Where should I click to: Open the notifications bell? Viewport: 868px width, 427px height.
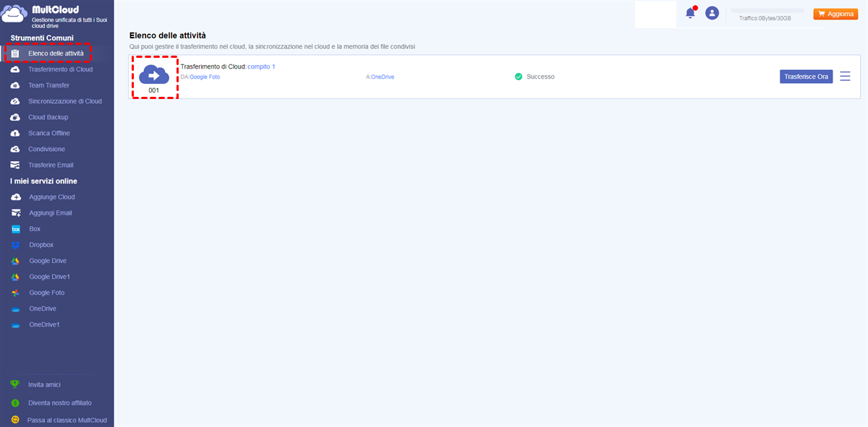(x=691, y=12)
